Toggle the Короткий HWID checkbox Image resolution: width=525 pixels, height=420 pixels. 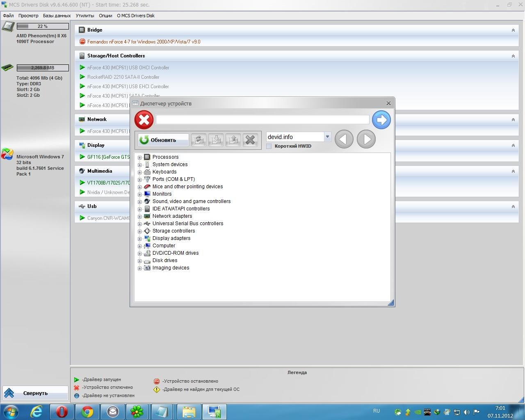click(x=269, y=146)
